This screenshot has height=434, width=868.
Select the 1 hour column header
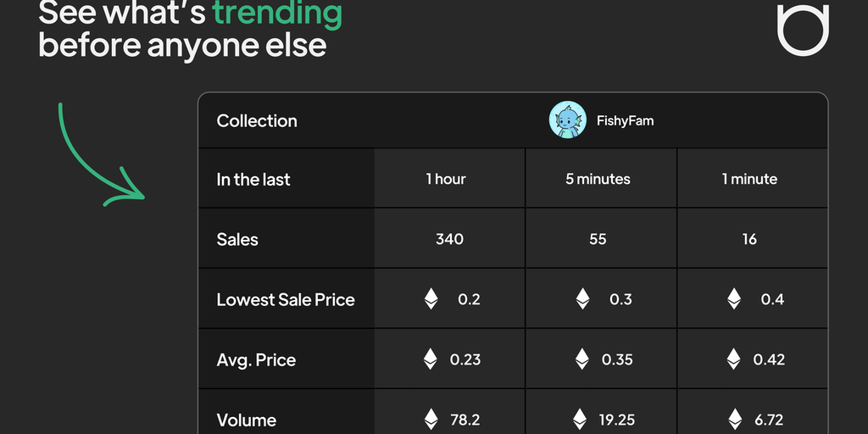tap(446, 179)
